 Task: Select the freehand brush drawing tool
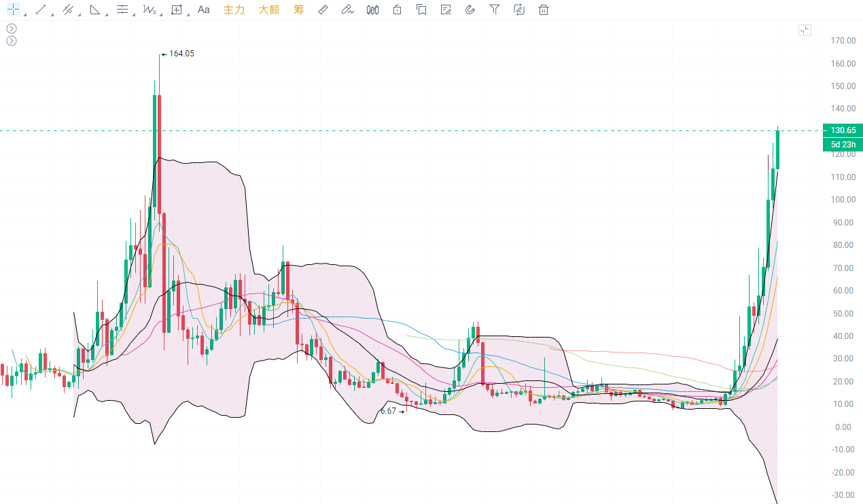tap(347, 10)
